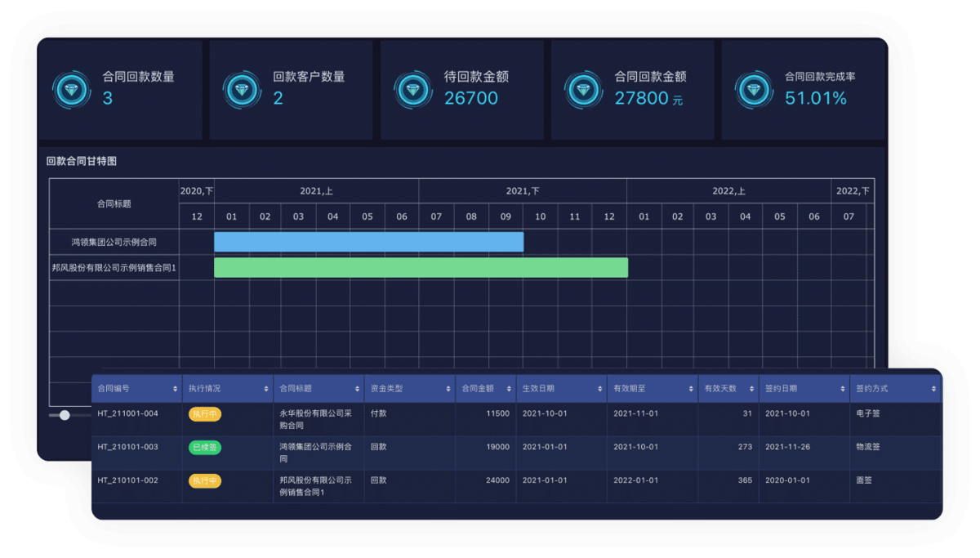This screenshot has width=980, height=558.
Task: Click the green Gantt bar for 邦风股份 contract
Action: pos(421,268)
